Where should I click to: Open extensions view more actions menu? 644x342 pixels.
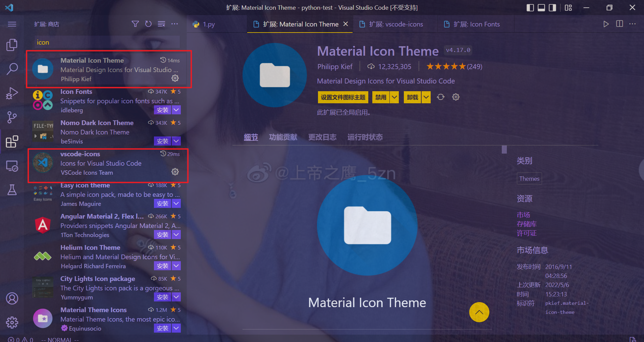(x=174, y=24)
